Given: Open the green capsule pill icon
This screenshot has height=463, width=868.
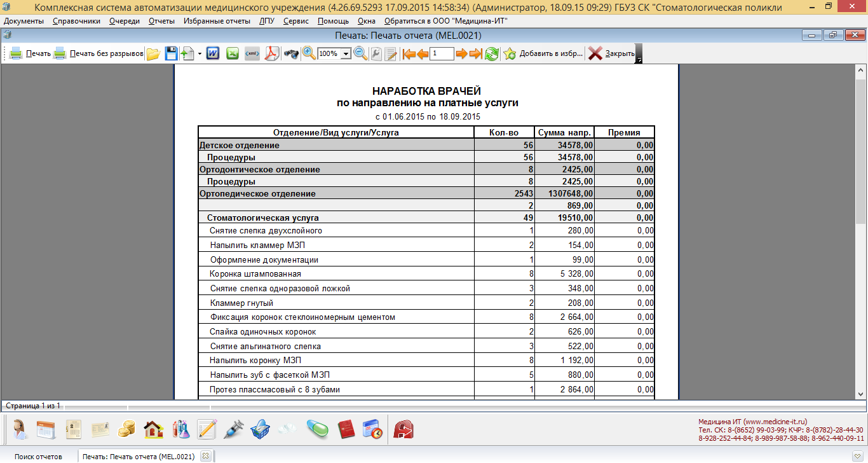Looking at the screenshot, I should 318,429.
